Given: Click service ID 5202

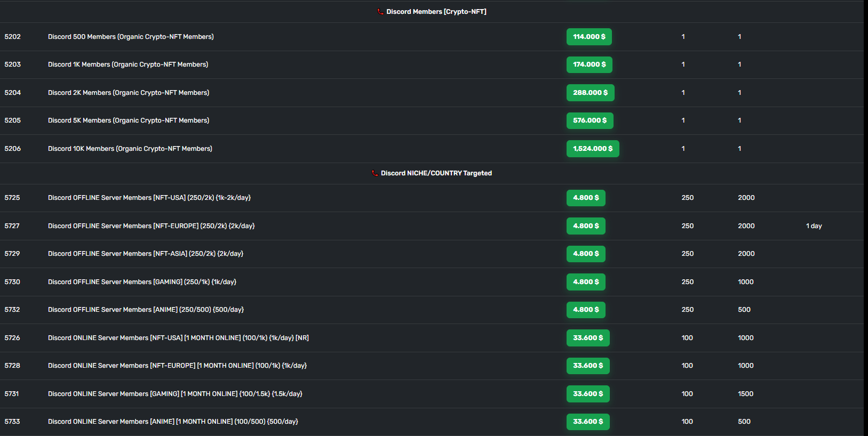Looking at the screenshot, I should pyautogui.click(x=13, y=37).
